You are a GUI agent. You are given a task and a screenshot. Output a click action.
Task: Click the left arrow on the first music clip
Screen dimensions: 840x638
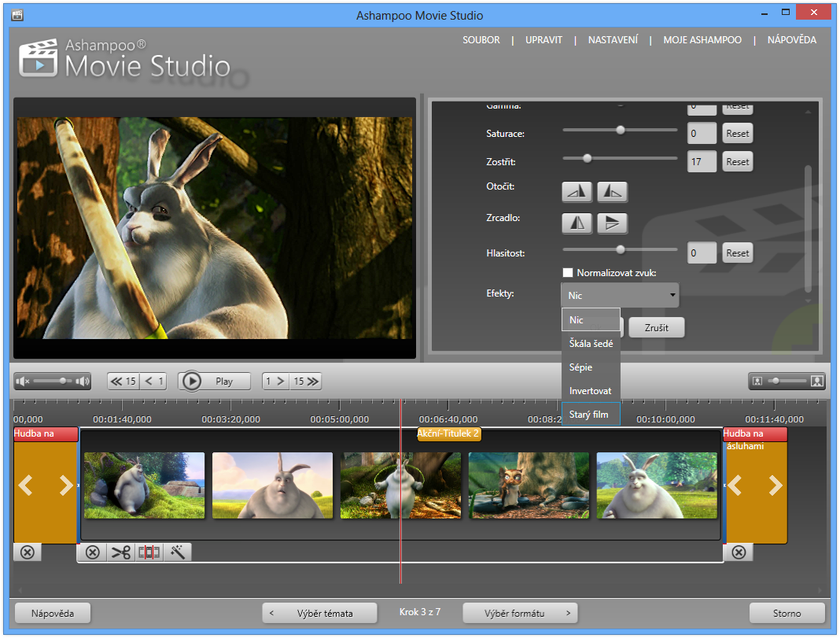pos(26,485)
